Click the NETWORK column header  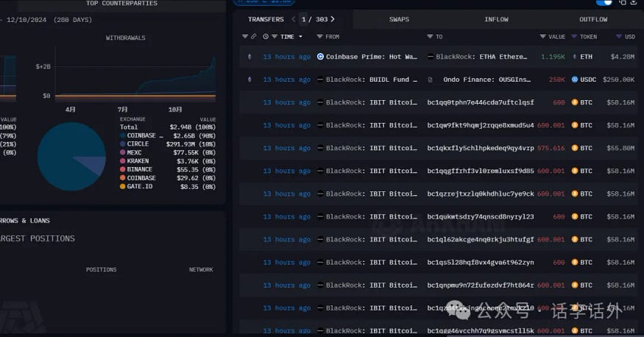click(x=201, y=270)
